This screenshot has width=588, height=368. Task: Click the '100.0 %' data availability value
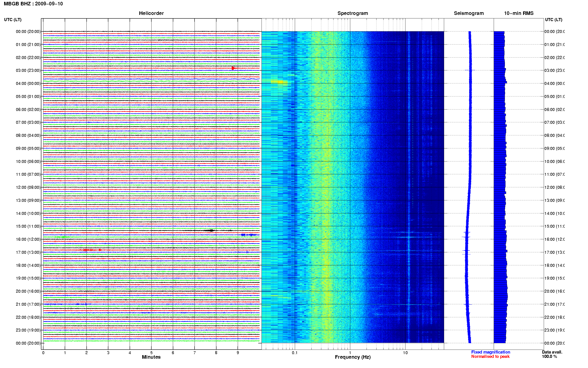[549, 357]
